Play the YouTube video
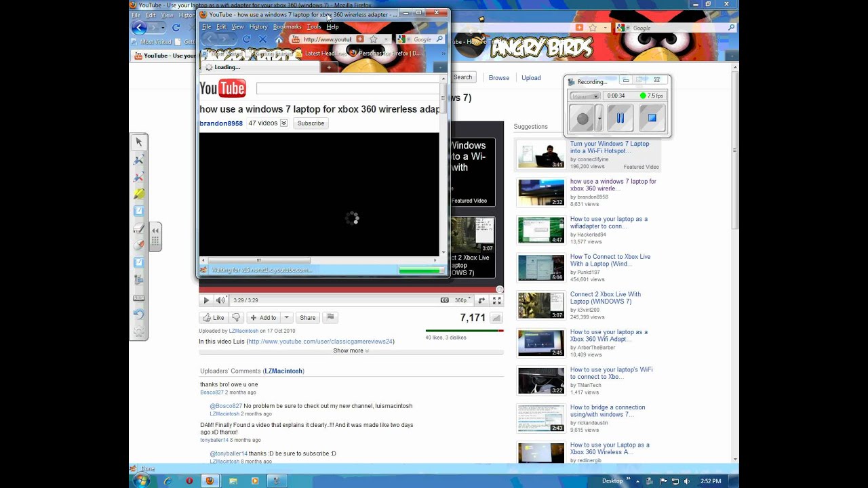The height and width of the screenshot is (488, 868). pyautogui.click(x=206, y=300)
